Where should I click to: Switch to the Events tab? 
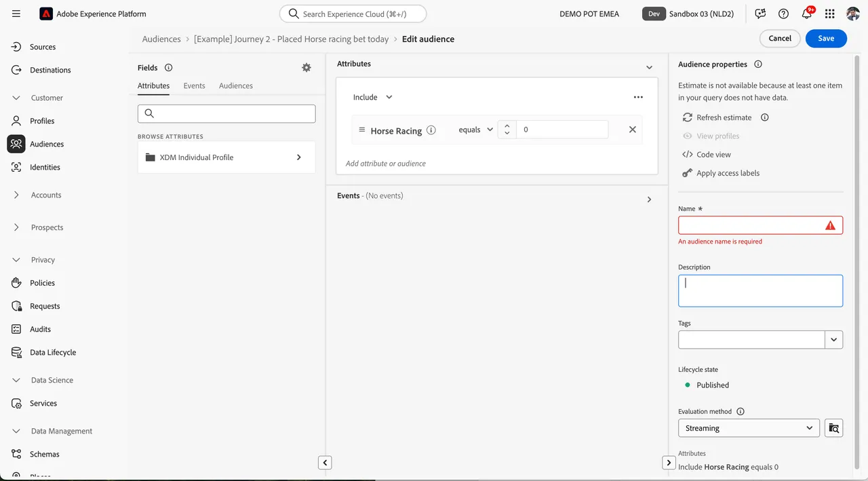click(194, 85)
